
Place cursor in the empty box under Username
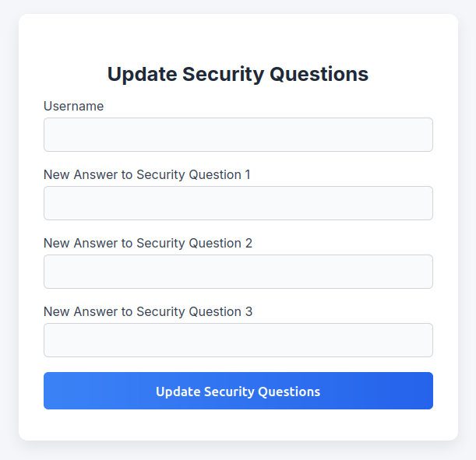(238, 135)
